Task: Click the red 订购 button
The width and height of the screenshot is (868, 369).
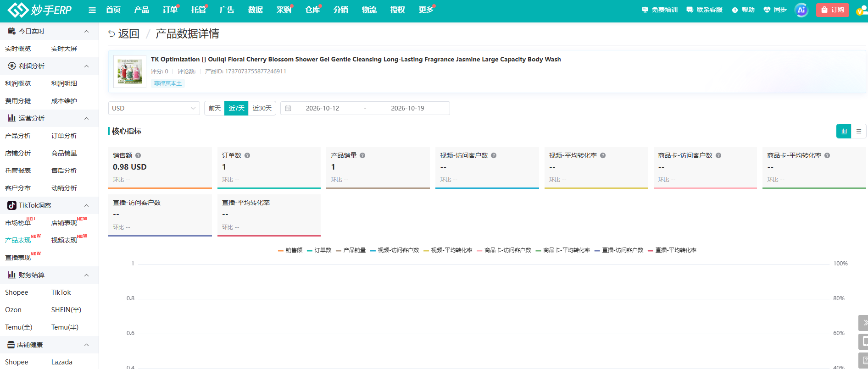Action: pos(833,10)
